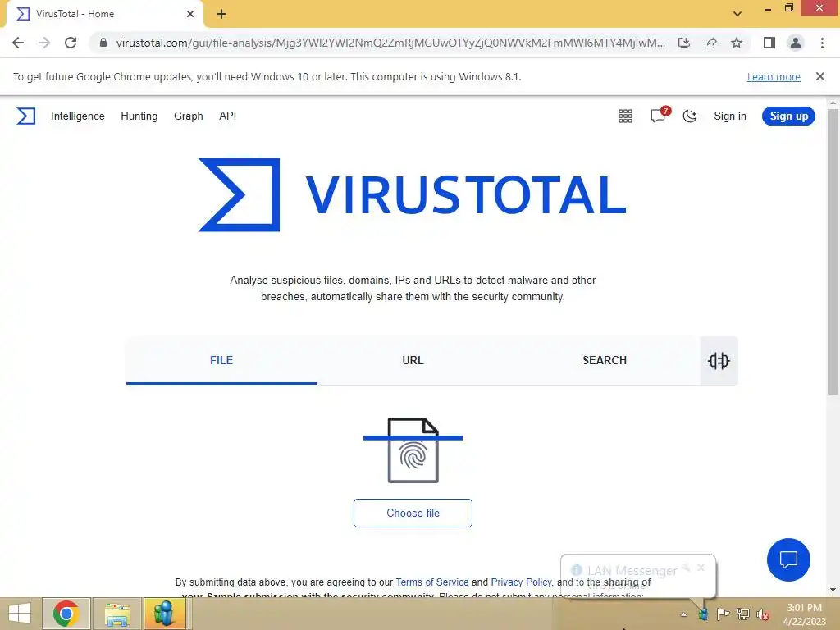Image resolution: width=840 pixels, height=630 pixels.
Task: Click the lock icon in address bar
Action: pos(103,43)
